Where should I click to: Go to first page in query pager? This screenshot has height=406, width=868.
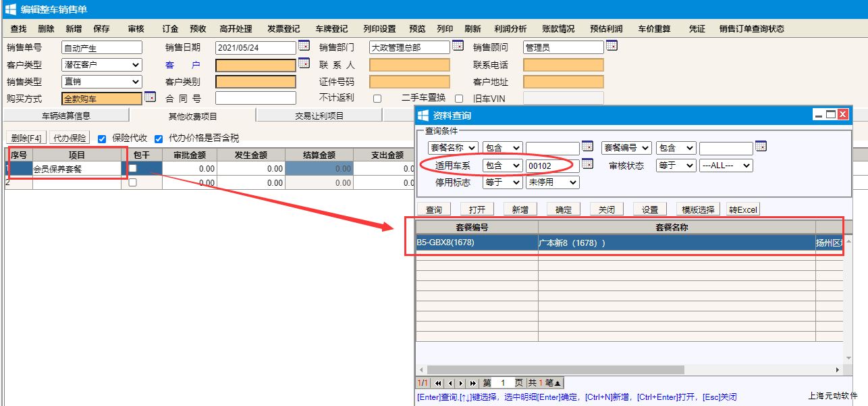click(438, 383)
